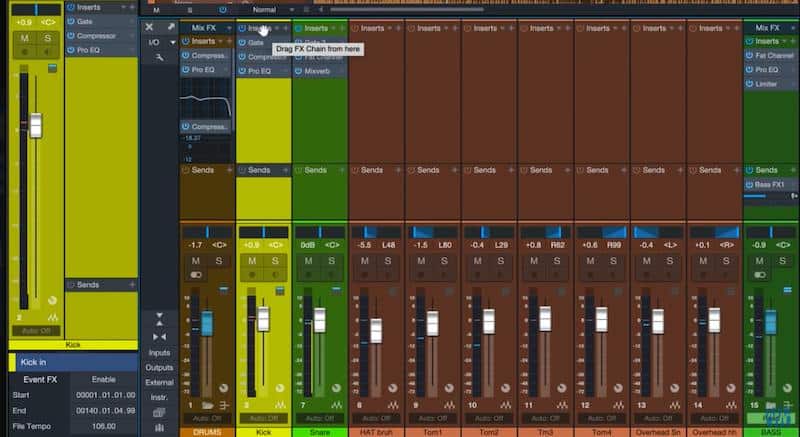Show the Instr. section of the mixer
The height and width of the screenshot is (437, 800).
[x=159, y=397]
